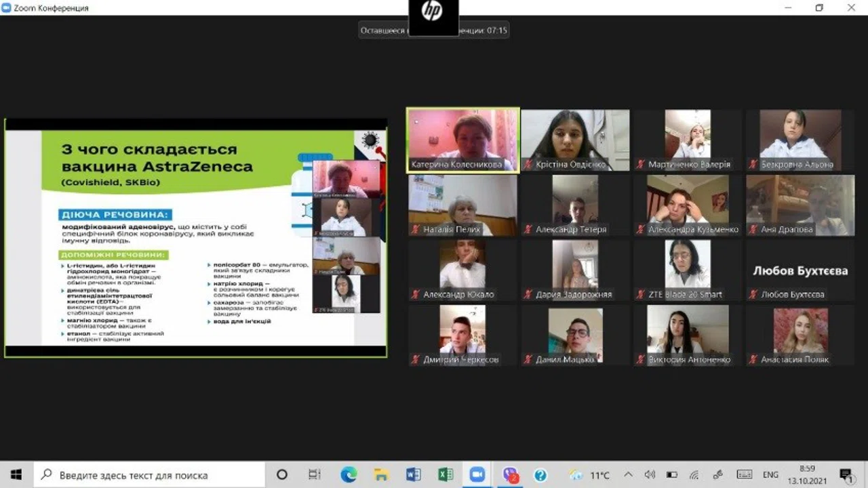The width and height of the screenshot is (868, 488).
Task: Click the muted mic icon beside Анастасия Поляк
Action: pos(753,359)
